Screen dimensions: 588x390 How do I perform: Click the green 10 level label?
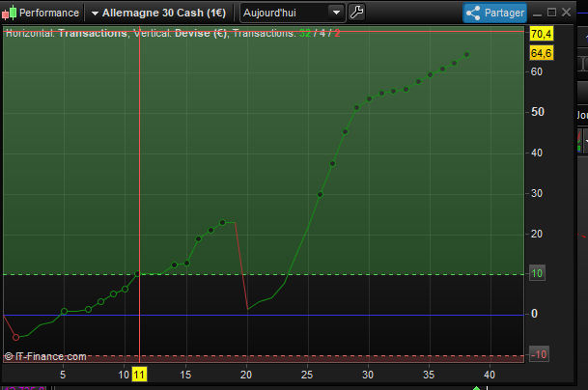coord(537,273)
